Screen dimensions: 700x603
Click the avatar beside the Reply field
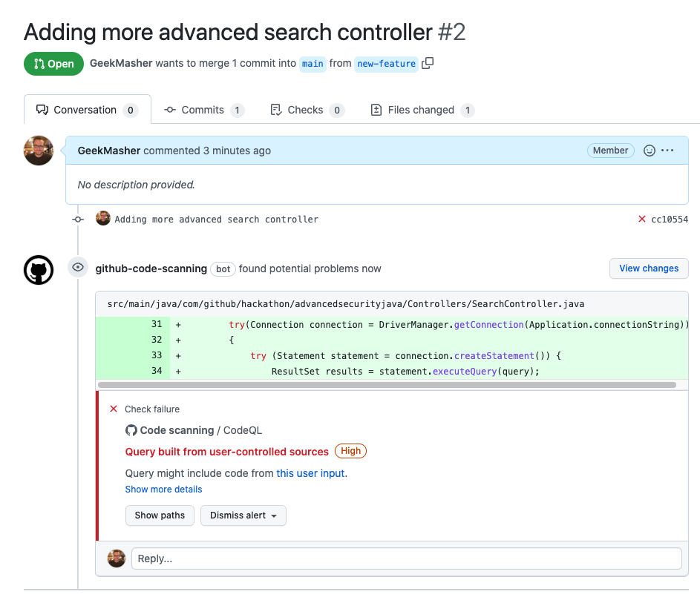click(x=117, y=558)
